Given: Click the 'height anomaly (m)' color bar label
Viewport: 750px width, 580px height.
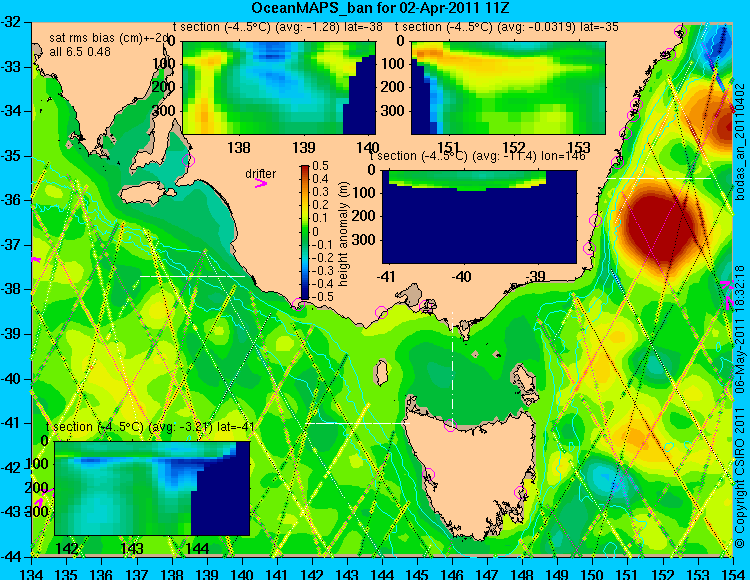Looking at the screenshot, I should point(343,234).
